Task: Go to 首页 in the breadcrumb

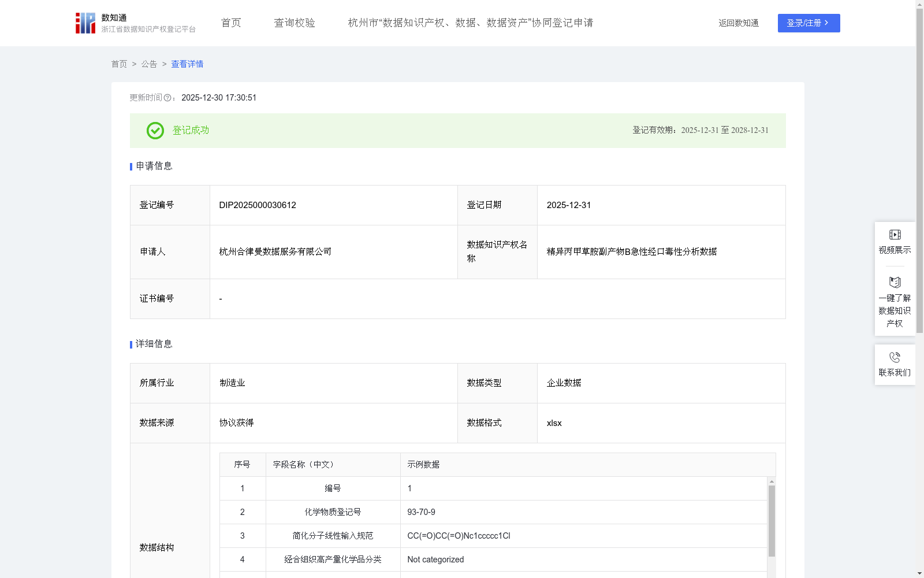Action: pyautogui.click(x=119, y=64)
